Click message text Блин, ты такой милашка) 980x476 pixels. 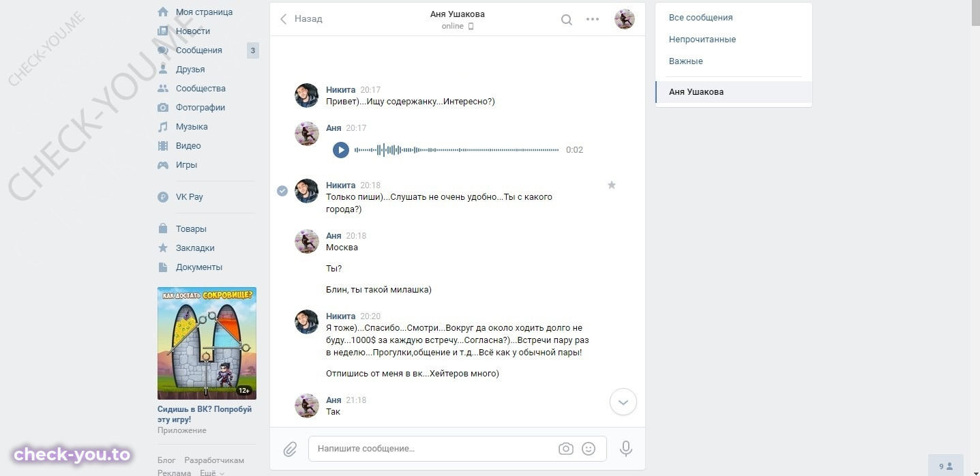378,289
